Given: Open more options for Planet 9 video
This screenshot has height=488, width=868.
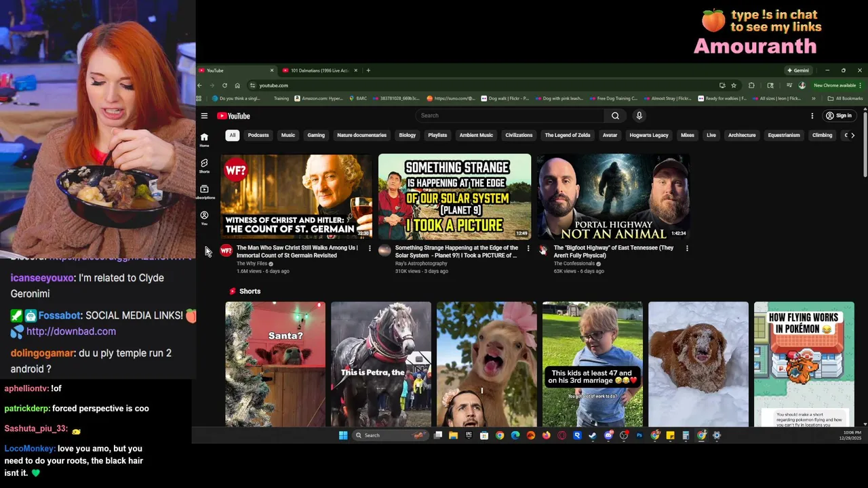Looking at the screenshot, I should point(528,249).
